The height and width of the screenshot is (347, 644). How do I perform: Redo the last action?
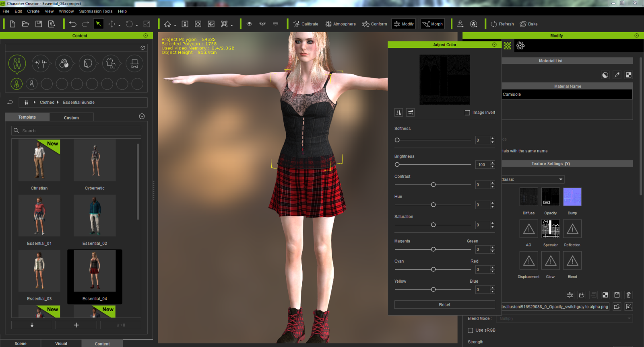pos(86,24)
